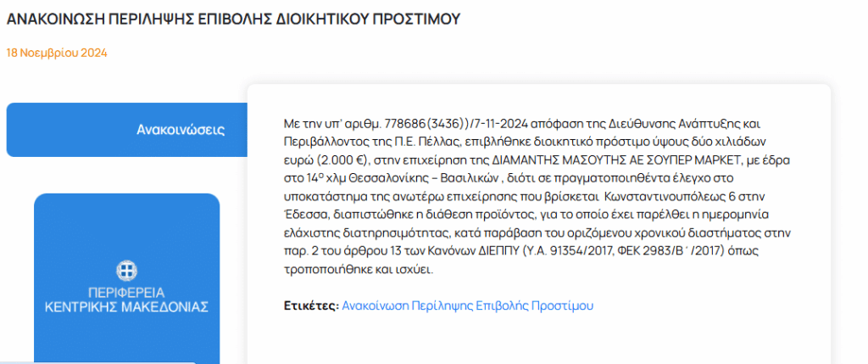Click the Ετικέτες: label
This screenshot has width=868, height=364.
[x=310, y=305]
